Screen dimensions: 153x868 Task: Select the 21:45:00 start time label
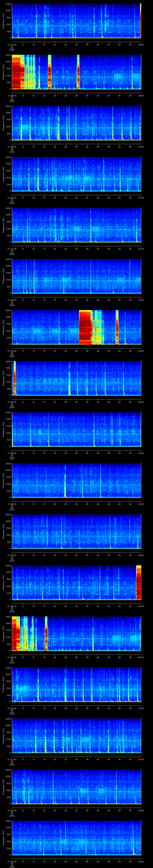pyautogui.click(x=12, y=453)
